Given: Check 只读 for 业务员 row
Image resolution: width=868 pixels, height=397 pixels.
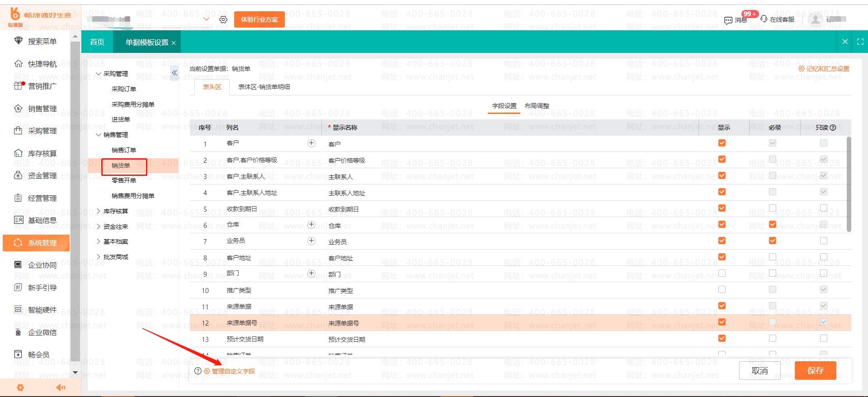Looking at the screenshot, I should [x=824, y=241].
